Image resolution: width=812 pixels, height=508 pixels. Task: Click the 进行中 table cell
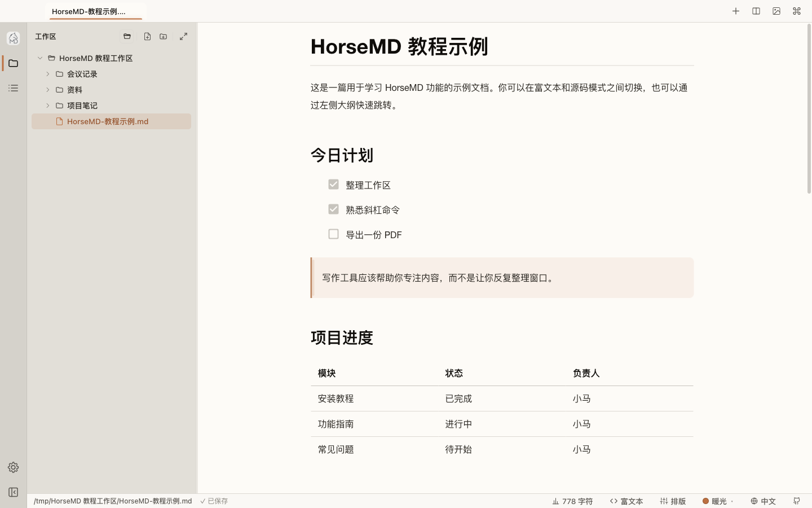(x=502, y=424)
